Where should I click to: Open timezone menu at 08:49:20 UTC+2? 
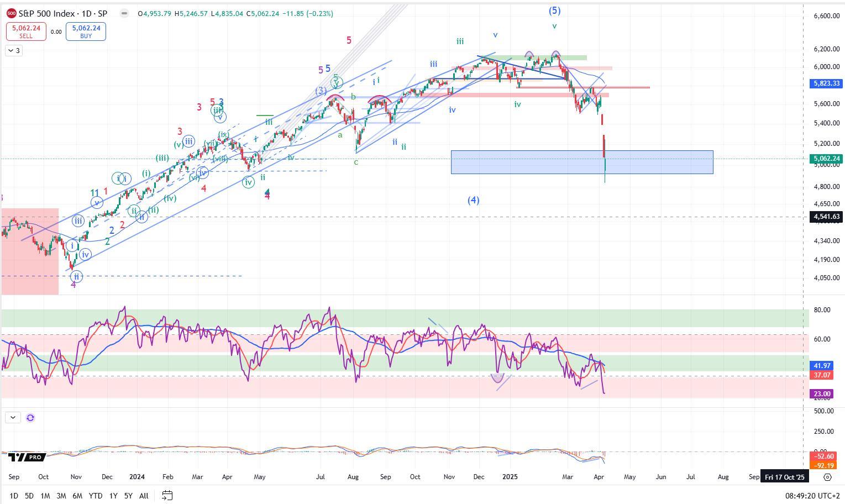coord(811,496)
